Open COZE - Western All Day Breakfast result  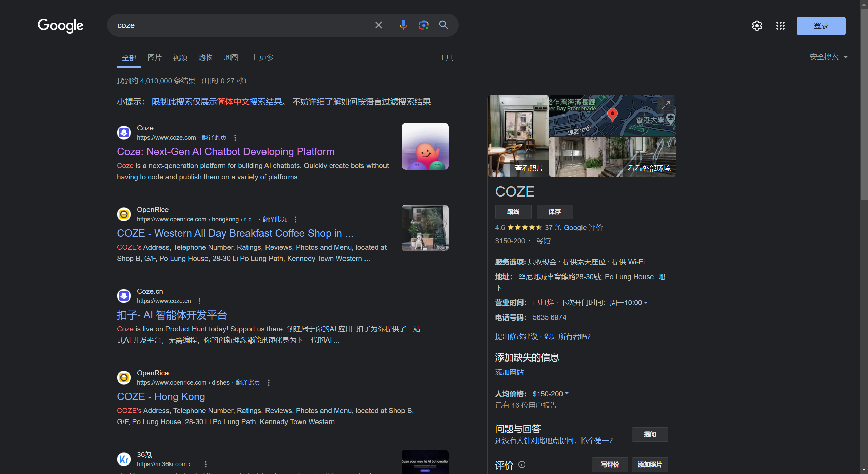(x=235, y=233)
